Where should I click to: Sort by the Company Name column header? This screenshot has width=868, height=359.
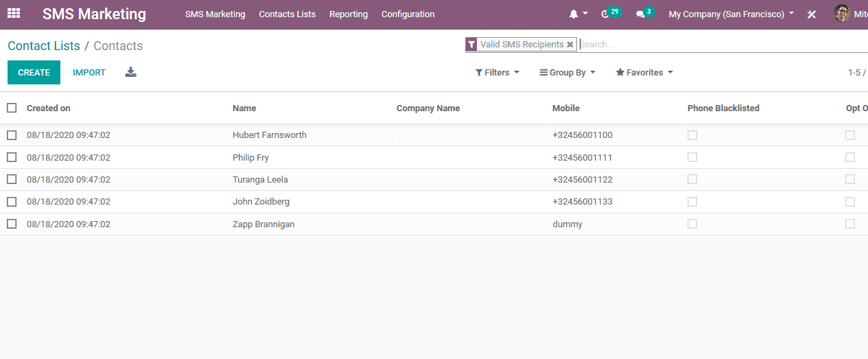pos(428,108)
